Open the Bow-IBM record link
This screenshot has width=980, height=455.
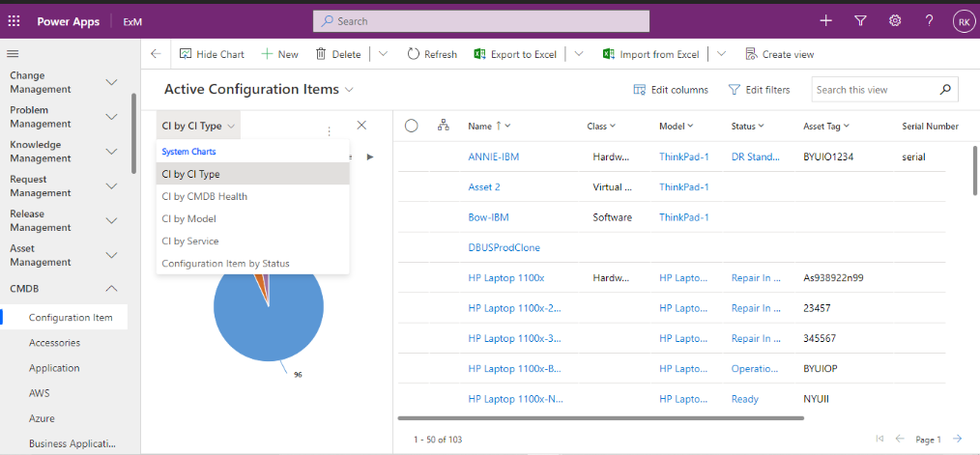coord(488,217)
